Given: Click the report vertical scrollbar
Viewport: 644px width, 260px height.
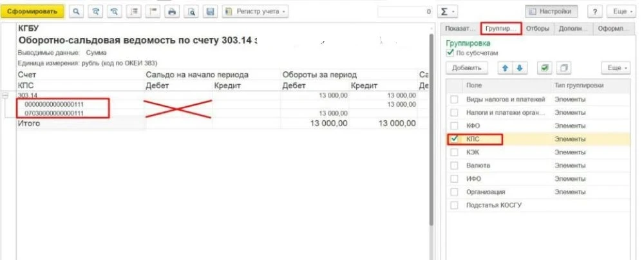Looking at the screenshot, I should 431,129.
